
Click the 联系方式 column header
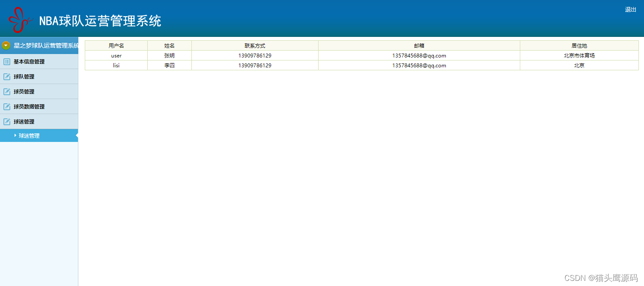coord(255,45)
